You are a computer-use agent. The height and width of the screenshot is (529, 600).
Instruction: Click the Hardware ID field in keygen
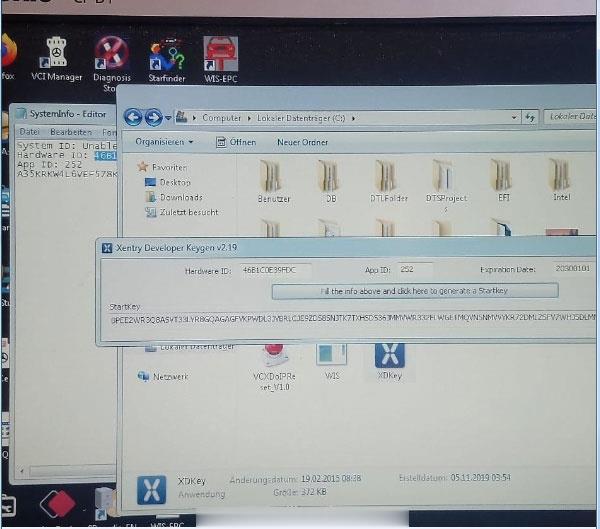(x=275, y=270)
